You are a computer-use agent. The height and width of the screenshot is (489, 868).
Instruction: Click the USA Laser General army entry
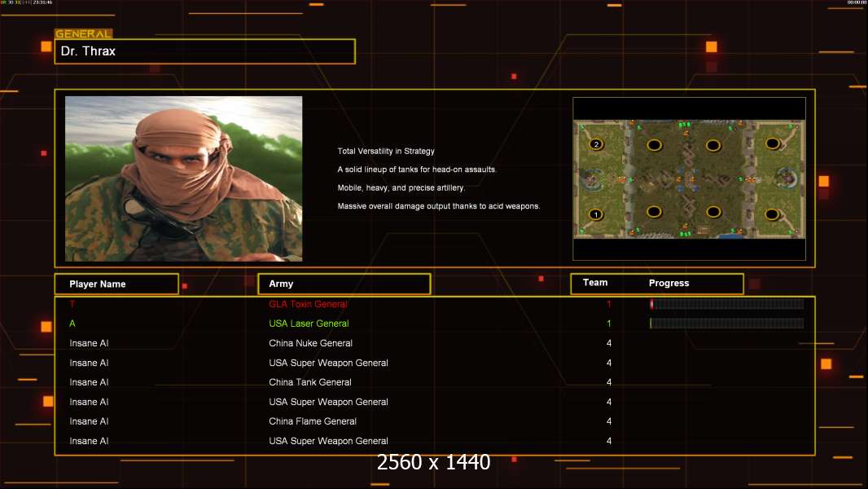pyautogui.click(x=309, y=324)
